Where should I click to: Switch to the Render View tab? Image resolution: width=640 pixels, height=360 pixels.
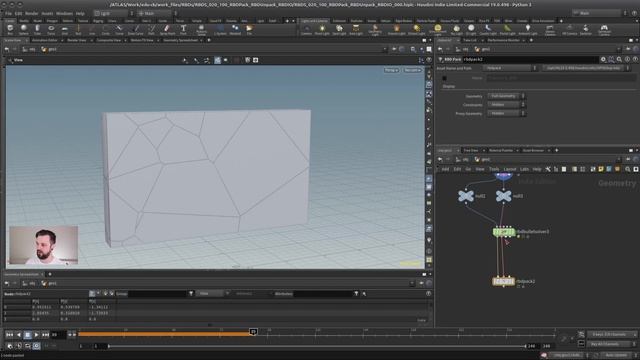[x=76, y=40]
